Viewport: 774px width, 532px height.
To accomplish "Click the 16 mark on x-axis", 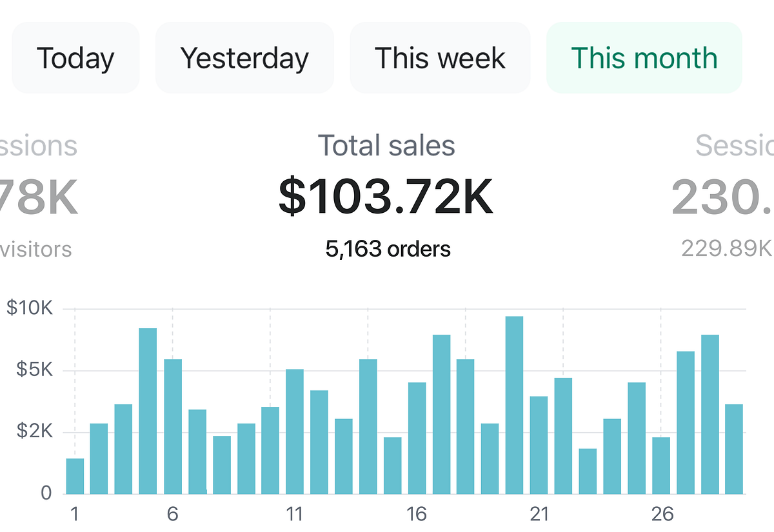I will [x=416, y=515].
